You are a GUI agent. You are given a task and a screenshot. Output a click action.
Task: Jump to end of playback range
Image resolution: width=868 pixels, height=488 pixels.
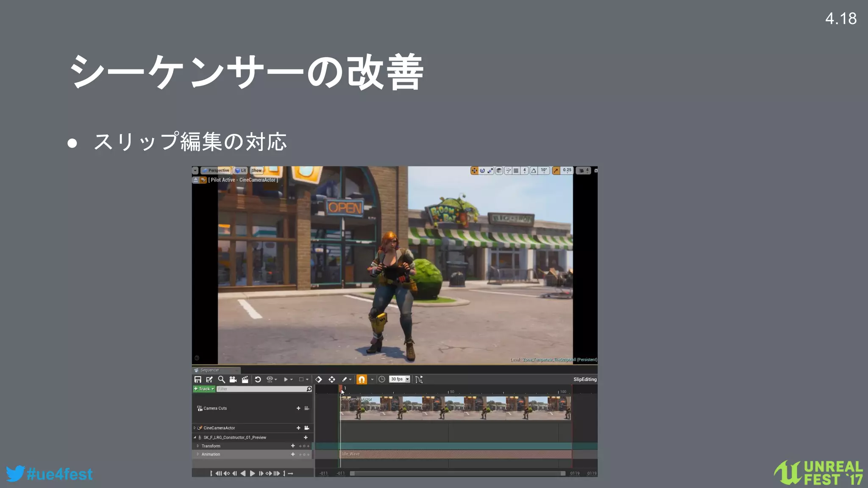(x=277, y=474)
